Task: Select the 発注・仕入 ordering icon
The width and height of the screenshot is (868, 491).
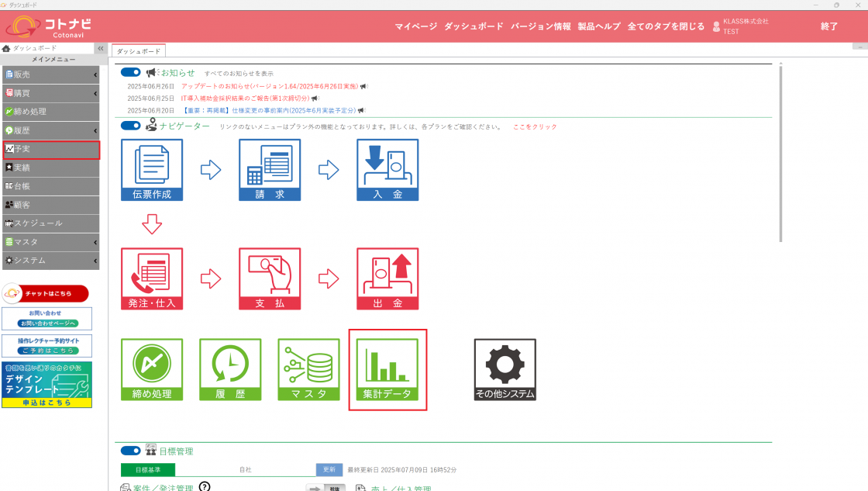Action: (x=152, y=278)
